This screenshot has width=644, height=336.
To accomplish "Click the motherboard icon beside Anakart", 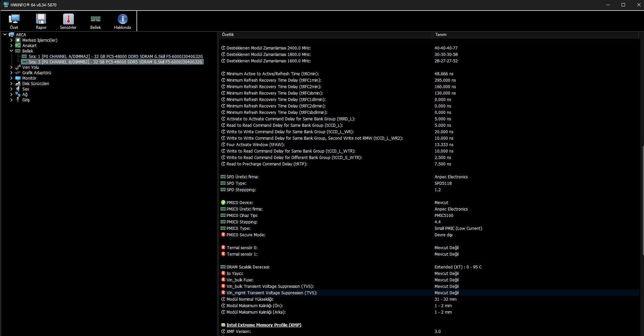I will (18, 45).
